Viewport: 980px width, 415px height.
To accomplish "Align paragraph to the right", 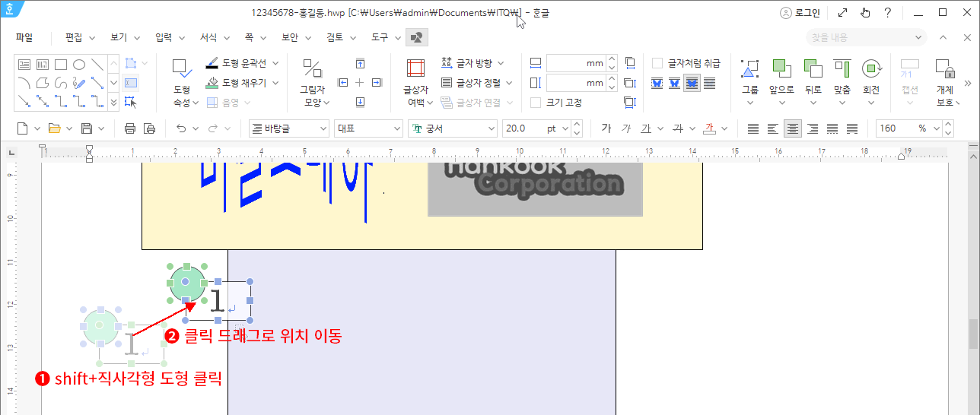I will point(813,128).
